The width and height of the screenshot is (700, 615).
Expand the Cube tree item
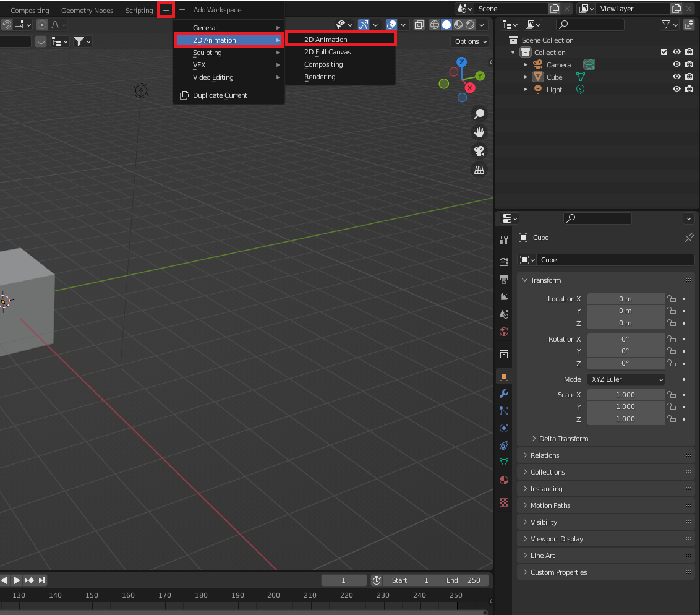pos(526,77)
